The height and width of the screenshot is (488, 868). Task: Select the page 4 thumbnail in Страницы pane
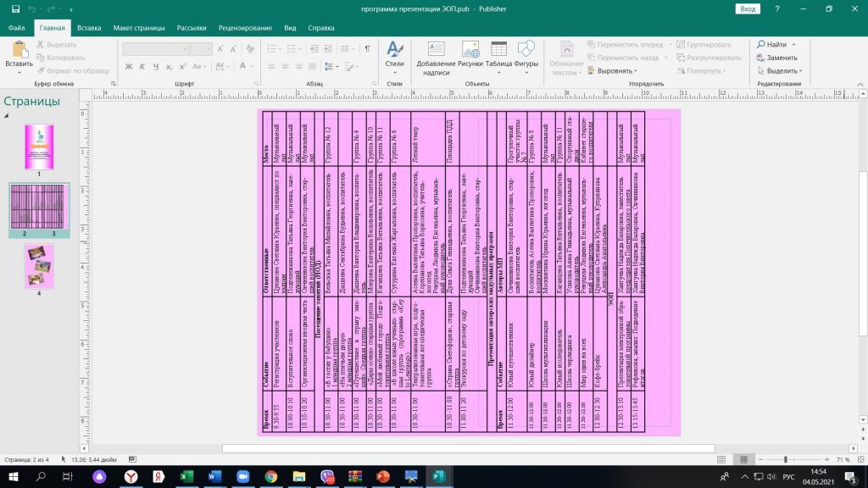tap(39, 265)
